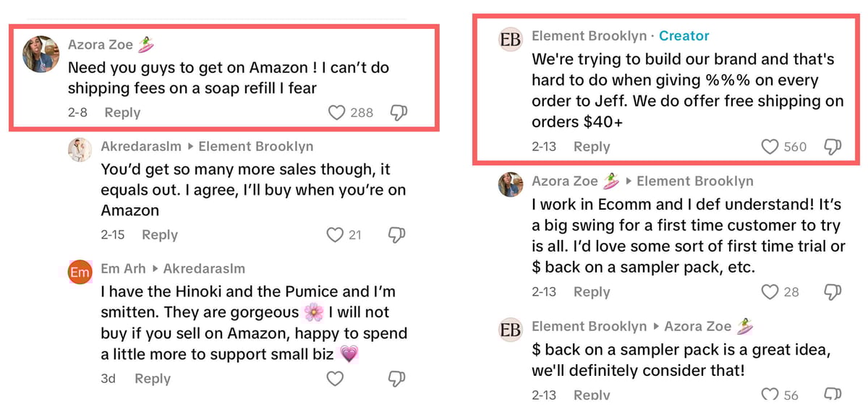
Task: Open AkredarasIm's avatar thumbnail
Action: [80, 150]
